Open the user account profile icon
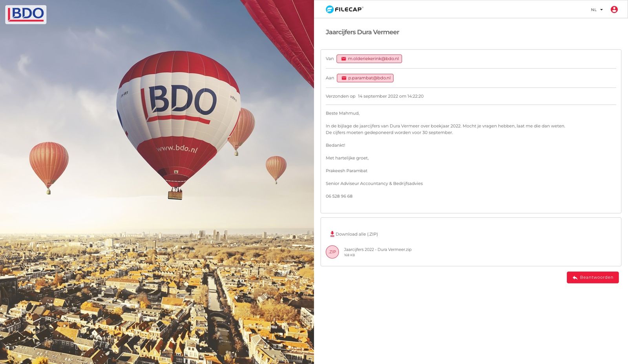The width and height of the screenshot is (628, 364). [x=614, y=9]
